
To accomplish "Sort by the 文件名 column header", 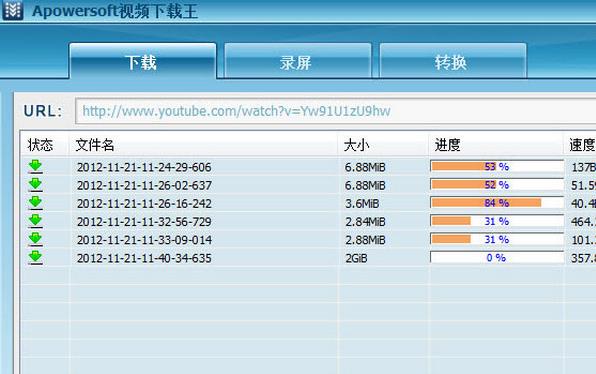I will (204, 145).
